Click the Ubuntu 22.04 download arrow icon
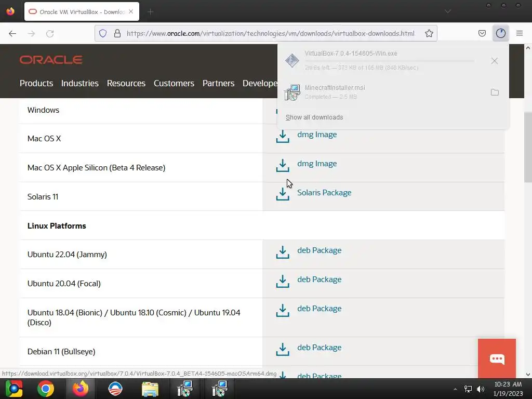532x399 pixels. pyautogui.click(x=283, y=252)
